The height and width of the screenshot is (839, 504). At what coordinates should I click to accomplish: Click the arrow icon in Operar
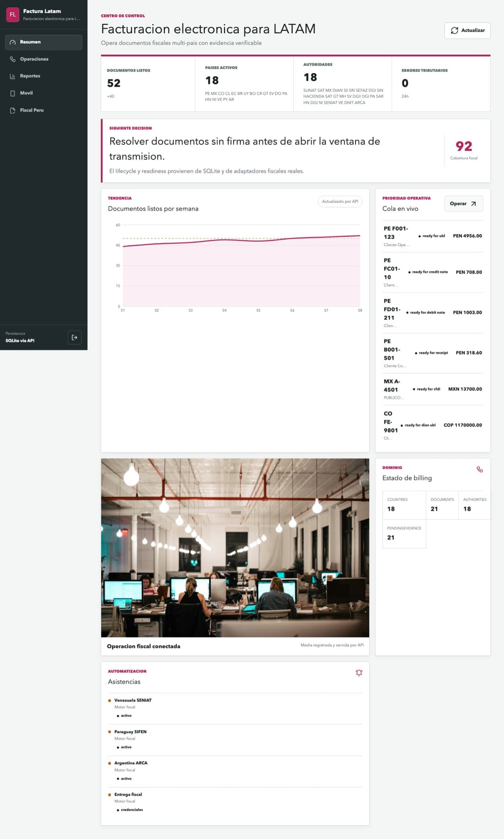[473, 204]
